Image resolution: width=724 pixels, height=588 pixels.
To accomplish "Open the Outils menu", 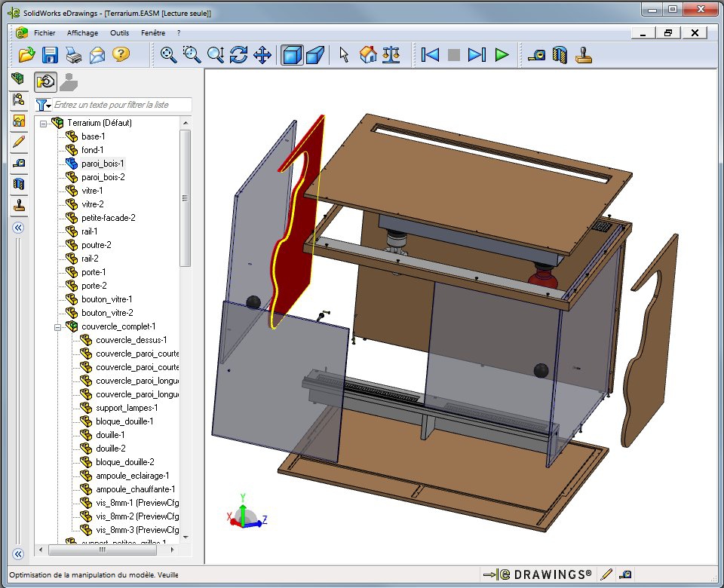I will (119, 33).
